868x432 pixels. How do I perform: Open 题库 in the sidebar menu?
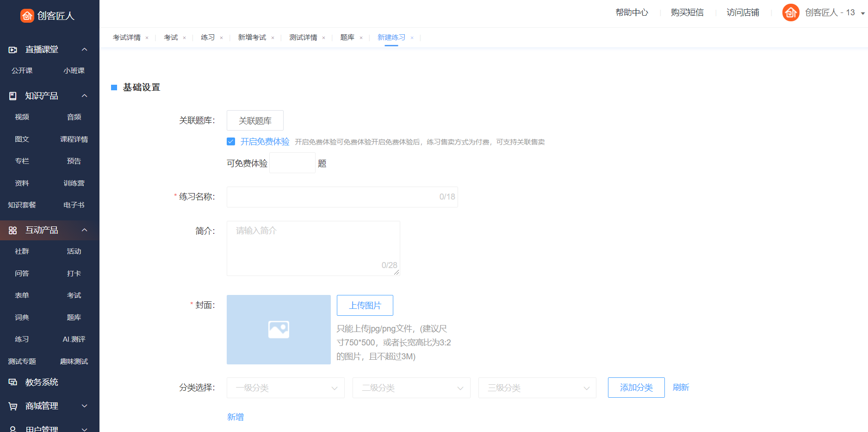pyautogui.click(x=74, y=317)
